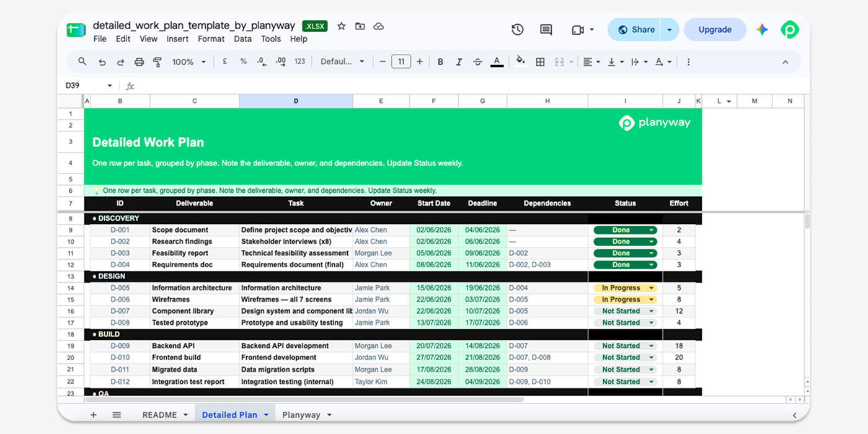Image resolution: width=868 pixels, height=434 pixels.
Task: Open the text wrapping dropdown
Action: pyautogui.click(x=639, y=62)
